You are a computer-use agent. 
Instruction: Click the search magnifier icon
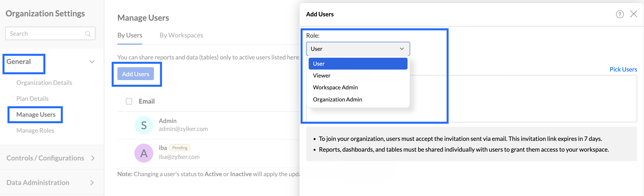[x=88, y=34]
